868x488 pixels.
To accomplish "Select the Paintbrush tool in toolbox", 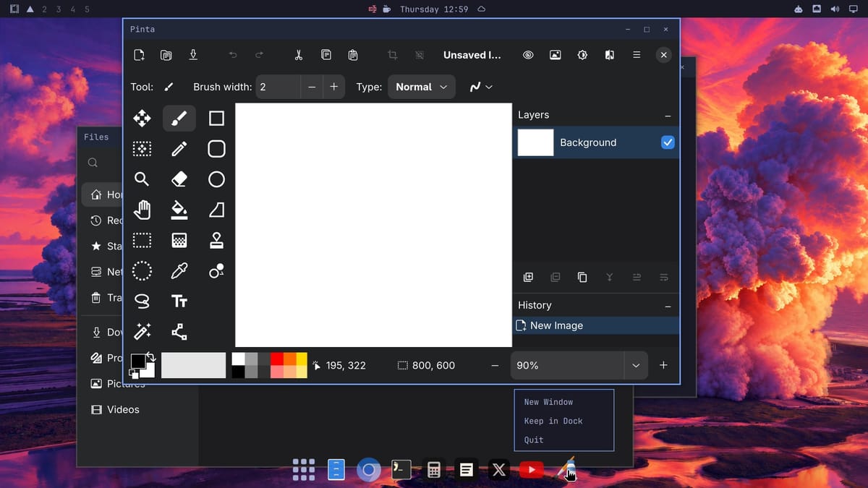I will point(179,118).
